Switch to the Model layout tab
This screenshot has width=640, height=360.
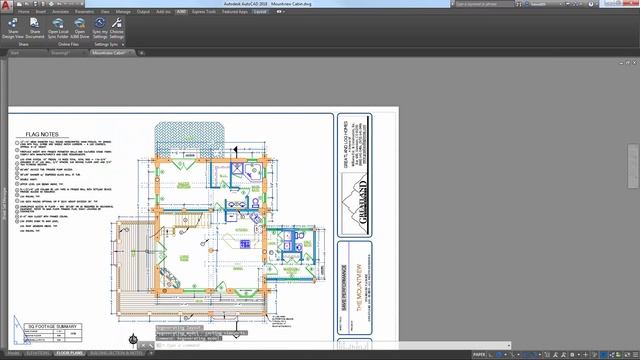[x=13, y=353]
